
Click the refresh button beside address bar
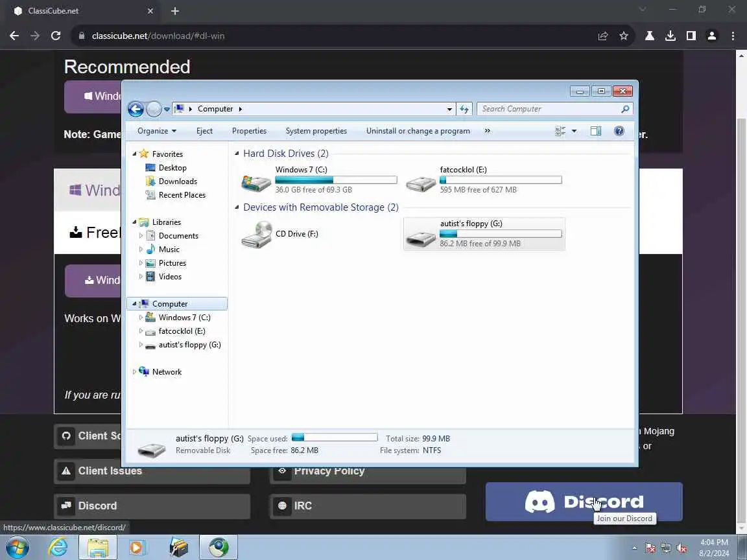point(464,109)
